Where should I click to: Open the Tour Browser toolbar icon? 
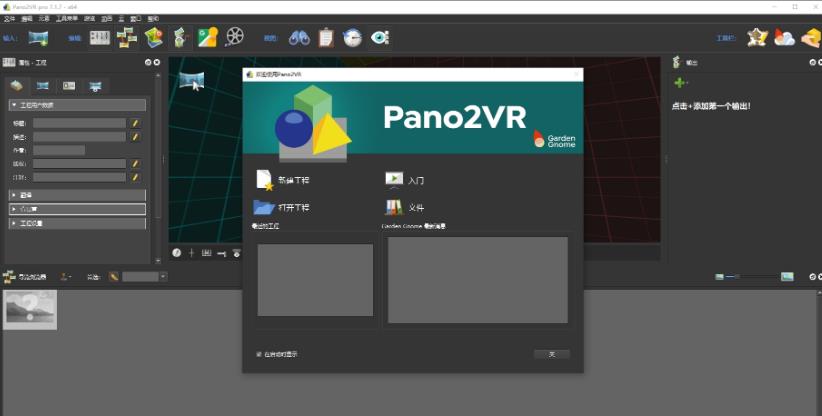click(127, 38)
